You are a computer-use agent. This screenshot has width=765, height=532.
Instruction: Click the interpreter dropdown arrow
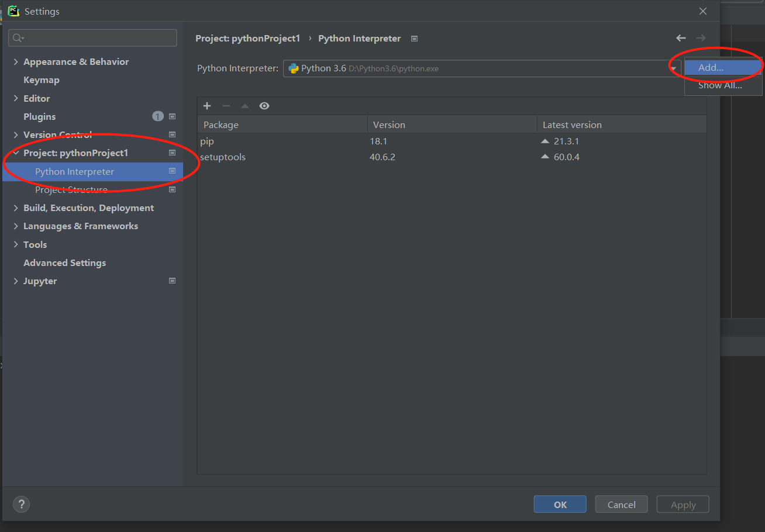673,68
